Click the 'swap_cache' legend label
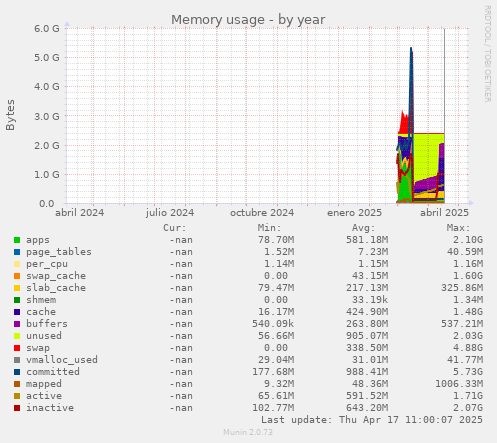Viewport: 497px width, 443px height. tap(56, 276)
